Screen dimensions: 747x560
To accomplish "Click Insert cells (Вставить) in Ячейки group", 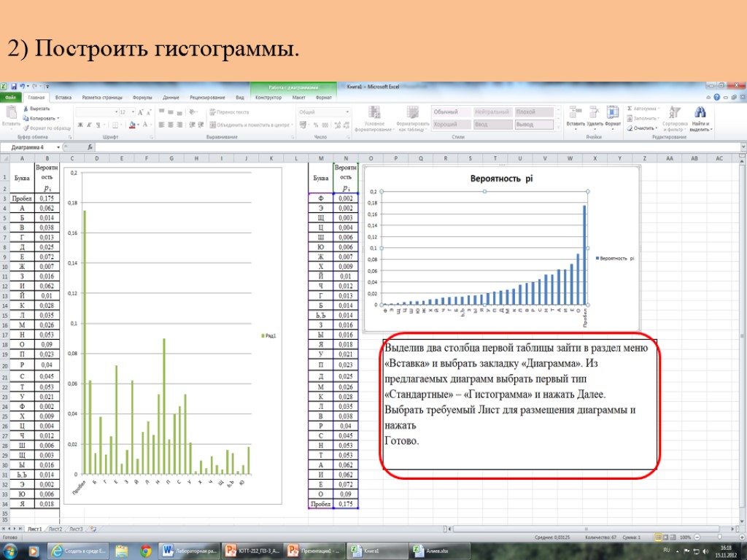I will (575, 117).
